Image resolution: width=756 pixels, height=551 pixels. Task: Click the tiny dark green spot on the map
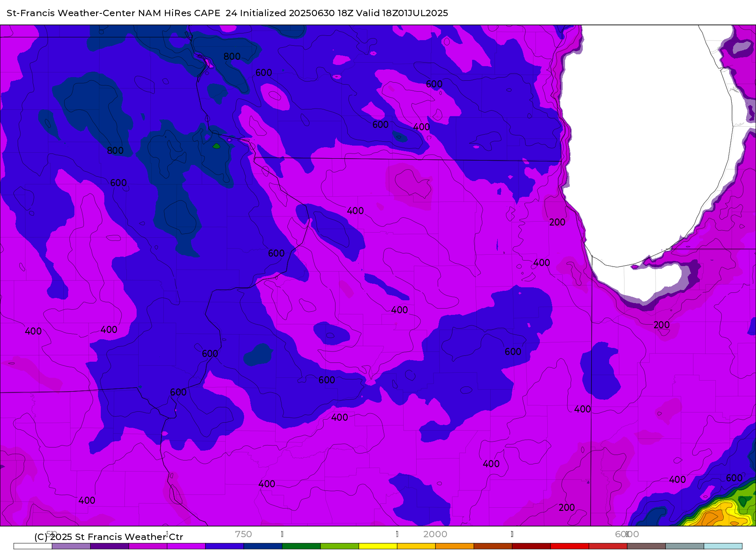[216, 146]
